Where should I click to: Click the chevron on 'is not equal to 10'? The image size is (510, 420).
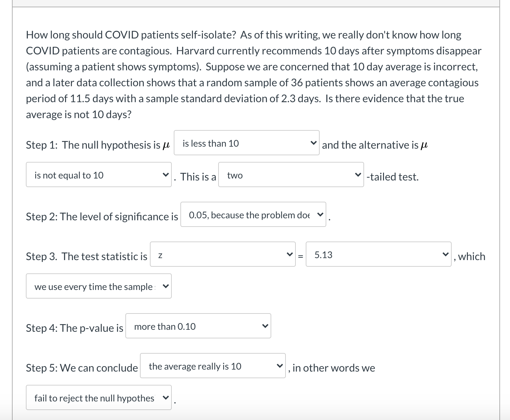pos(165,175)
